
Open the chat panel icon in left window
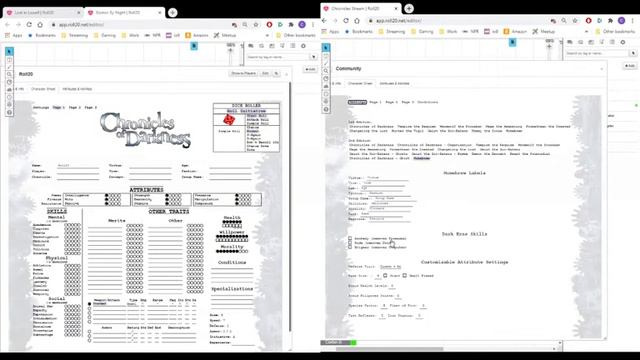coord(251,46)
